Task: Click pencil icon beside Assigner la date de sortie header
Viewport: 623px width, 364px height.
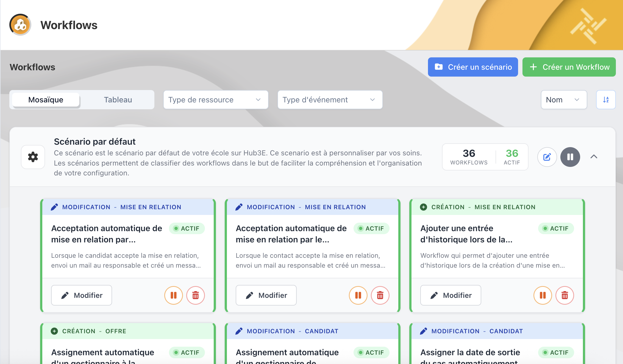Action: coord(424,331)
